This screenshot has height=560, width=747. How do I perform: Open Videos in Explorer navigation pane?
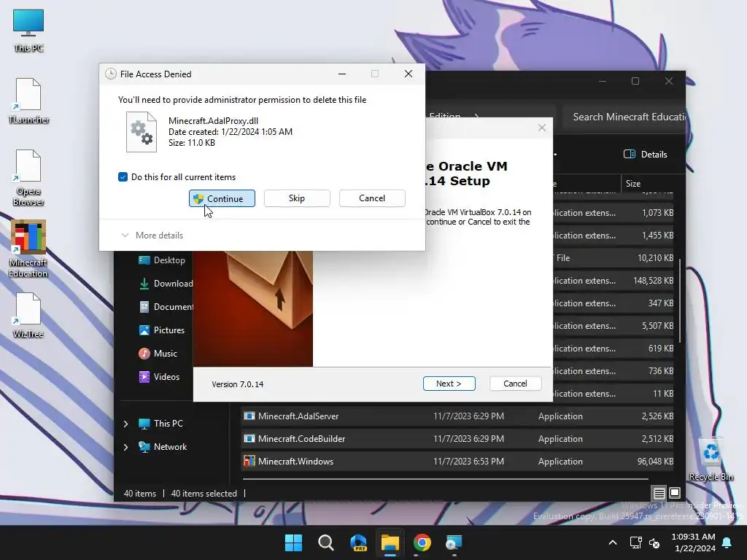[160, 377]
